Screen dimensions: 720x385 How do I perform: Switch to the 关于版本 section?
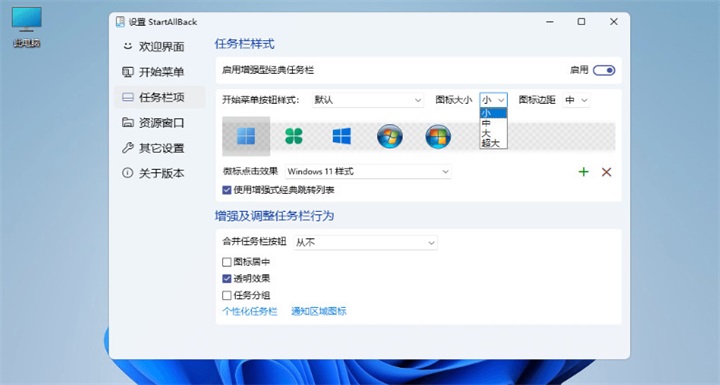pos(159,173)
